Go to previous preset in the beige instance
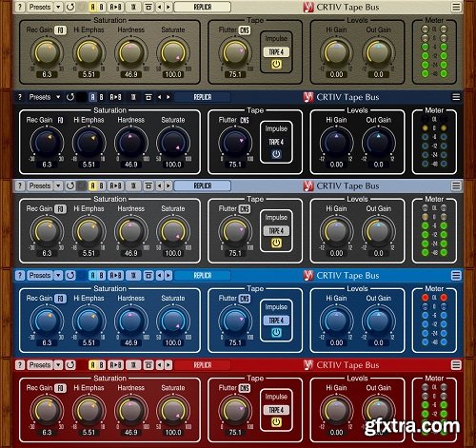 (160, 7)
